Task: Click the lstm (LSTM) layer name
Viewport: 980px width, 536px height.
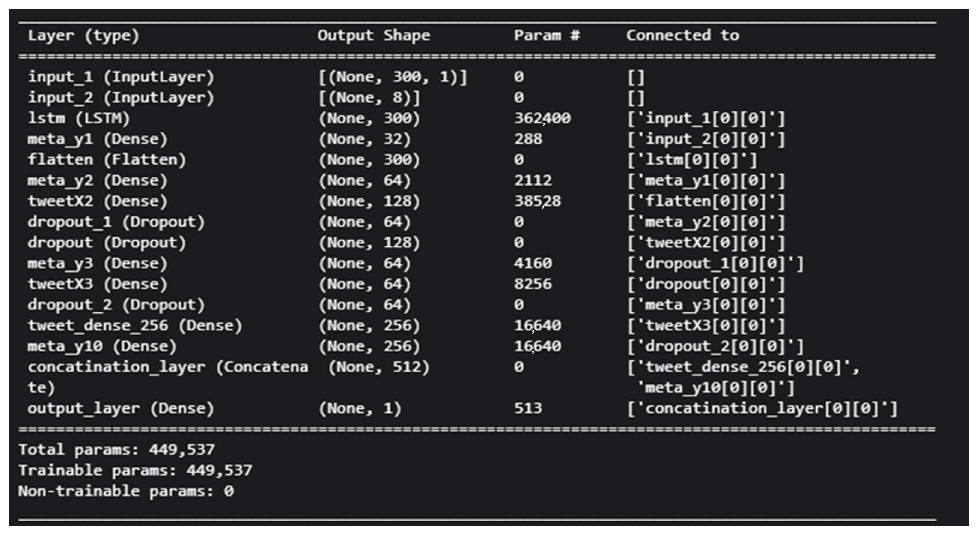Action: pyautogui.click(x=78, y=118)
